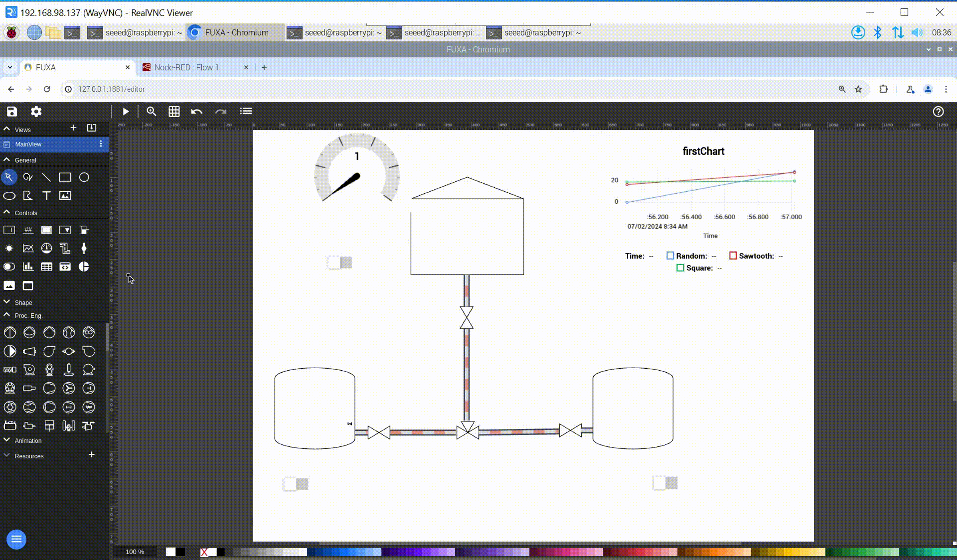Viewport: 957px width, 560px height.
Task: Click the black swatch beside the zoom percentage
Action: (181, 552)
